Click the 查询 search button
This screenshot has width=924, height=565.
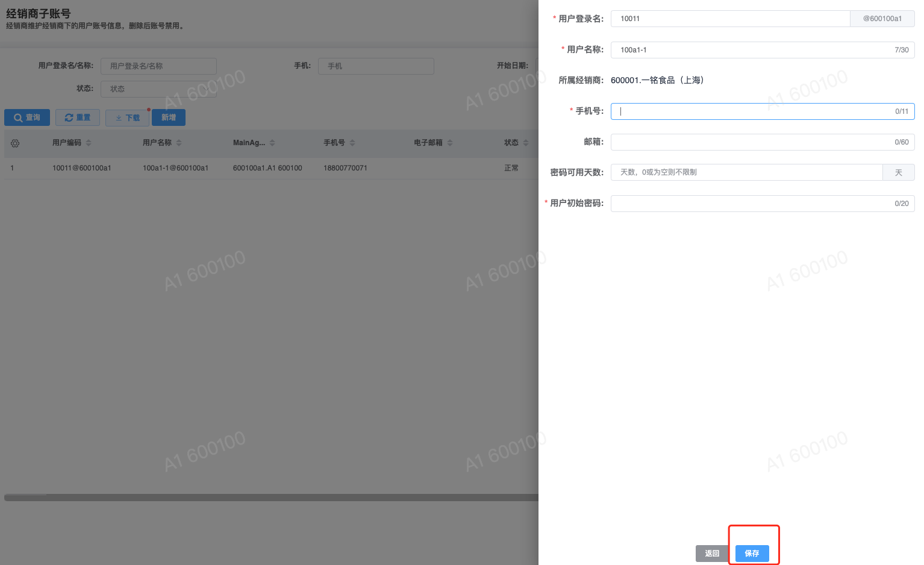point(27,117)
